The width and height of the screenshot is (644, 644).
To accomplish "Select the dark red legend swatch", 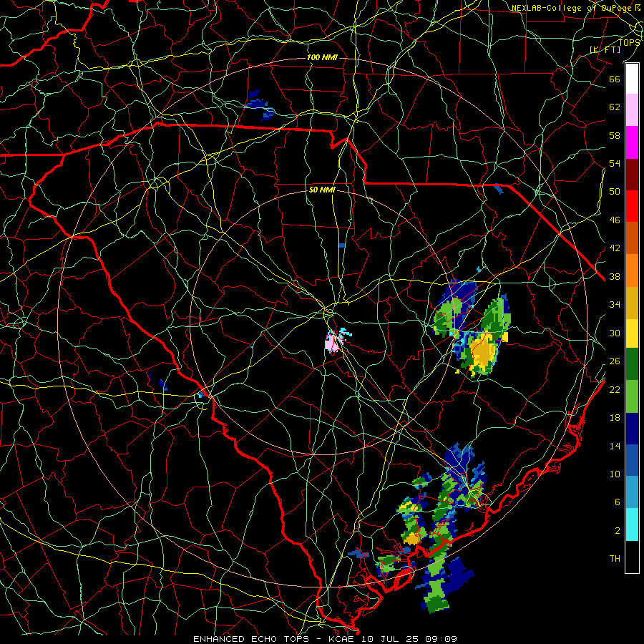I will click(x=632, y=175).
